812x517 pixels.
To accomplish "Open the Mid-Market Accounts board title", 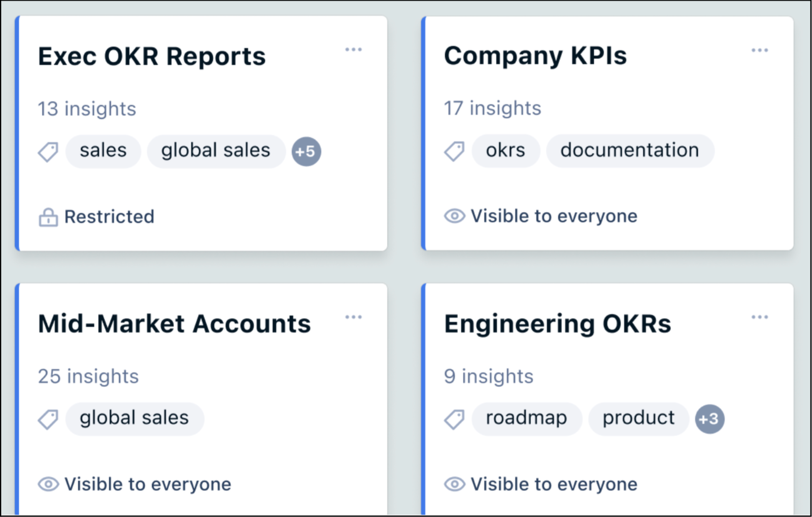I will (x=174, y=323).
